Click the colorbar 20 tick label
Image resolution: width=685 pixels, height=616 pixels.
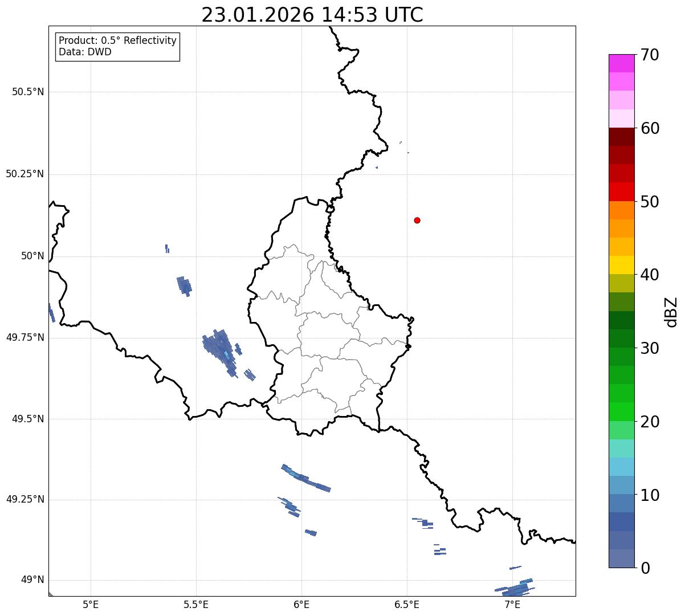click(x=650, y=422)
